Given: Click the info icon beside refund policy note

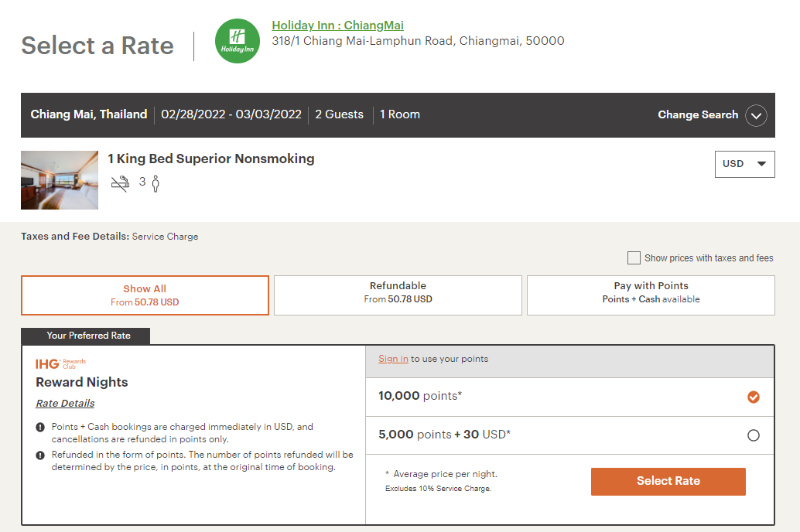Looking at the screenshot, I should (39, 455).
